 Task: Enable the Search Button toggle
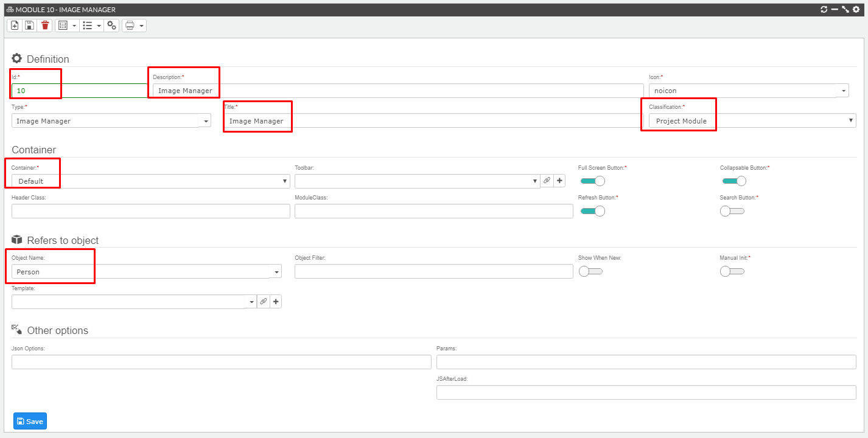coord(732,211)
